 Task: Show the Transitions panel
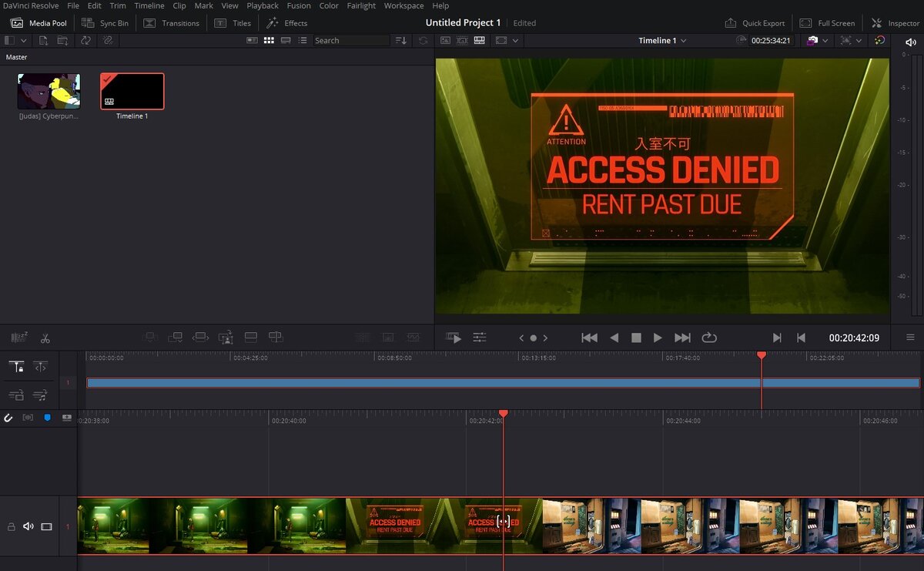[171, 23]
